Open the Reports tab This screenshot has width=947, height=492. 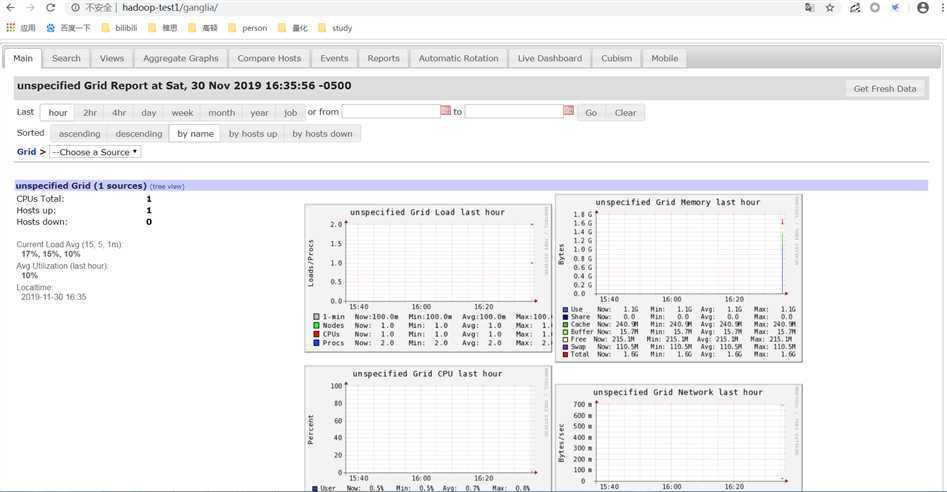click(x=384, y=58)
